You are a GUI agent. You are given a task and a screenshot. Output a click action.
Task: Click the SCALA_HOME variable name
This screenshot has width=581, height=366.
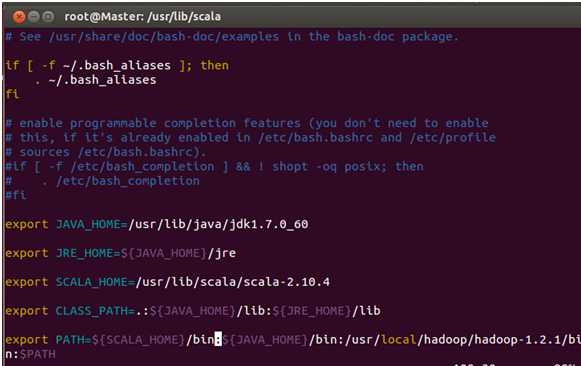pos(92,282)
